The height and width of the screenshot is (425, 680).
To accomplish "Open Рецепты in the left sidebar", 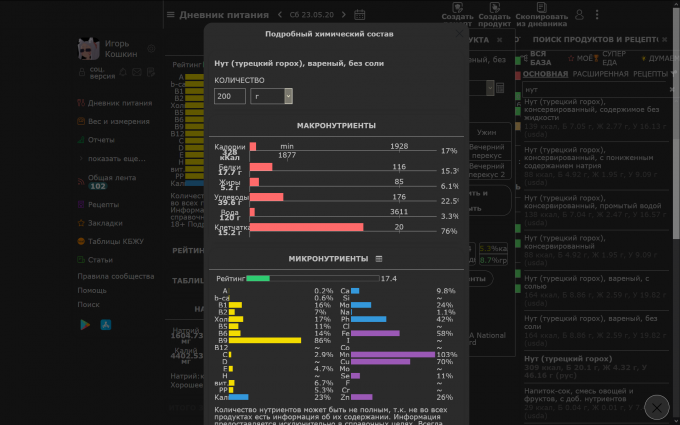I will tap(103, 204).
